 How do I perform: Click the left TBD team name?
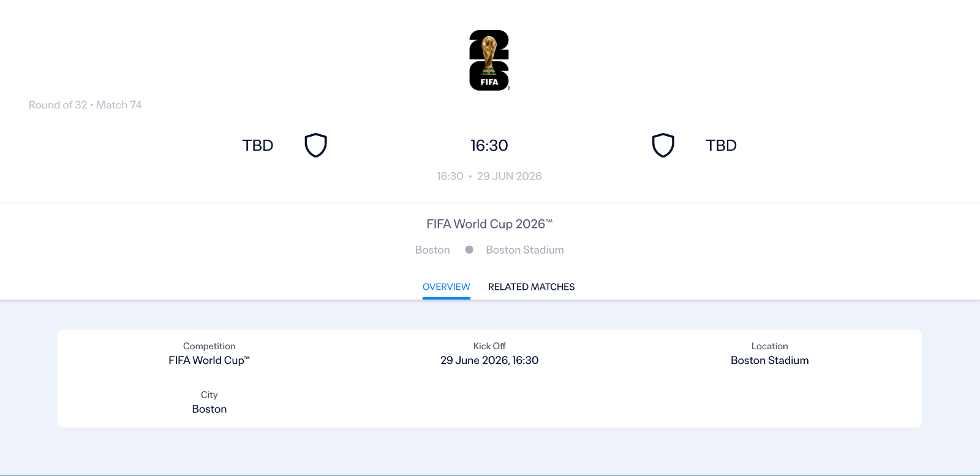click(257, 145)
